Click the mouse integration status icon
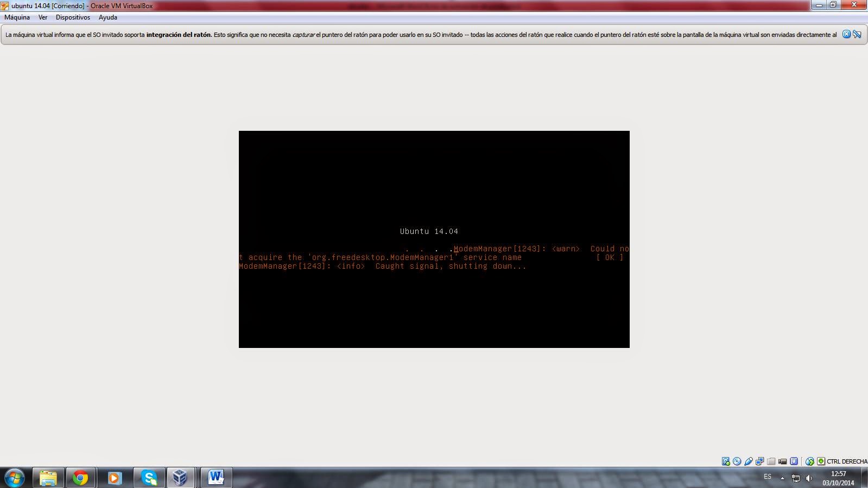The height and width of the screenshot is (488, 868). coord(809,461)
